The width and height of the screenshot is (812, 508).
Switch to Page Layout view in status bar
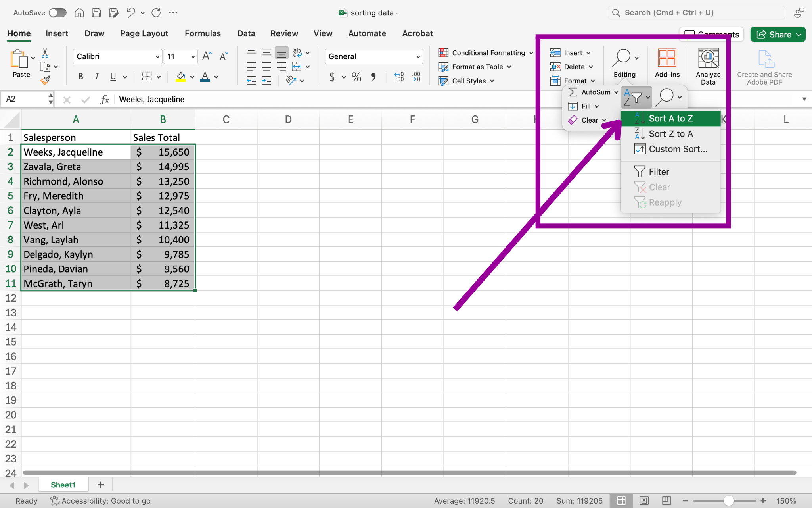click(x=644, y=501)
